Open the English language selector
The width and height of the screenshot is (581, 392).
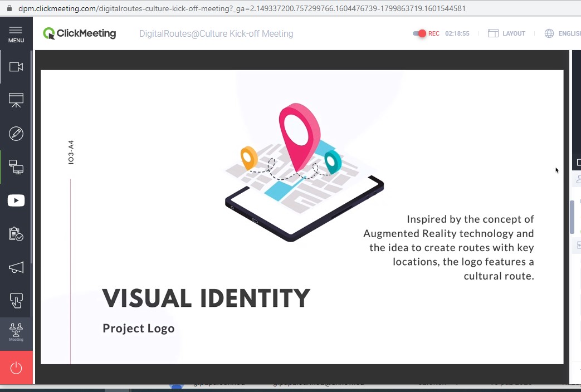563,33
